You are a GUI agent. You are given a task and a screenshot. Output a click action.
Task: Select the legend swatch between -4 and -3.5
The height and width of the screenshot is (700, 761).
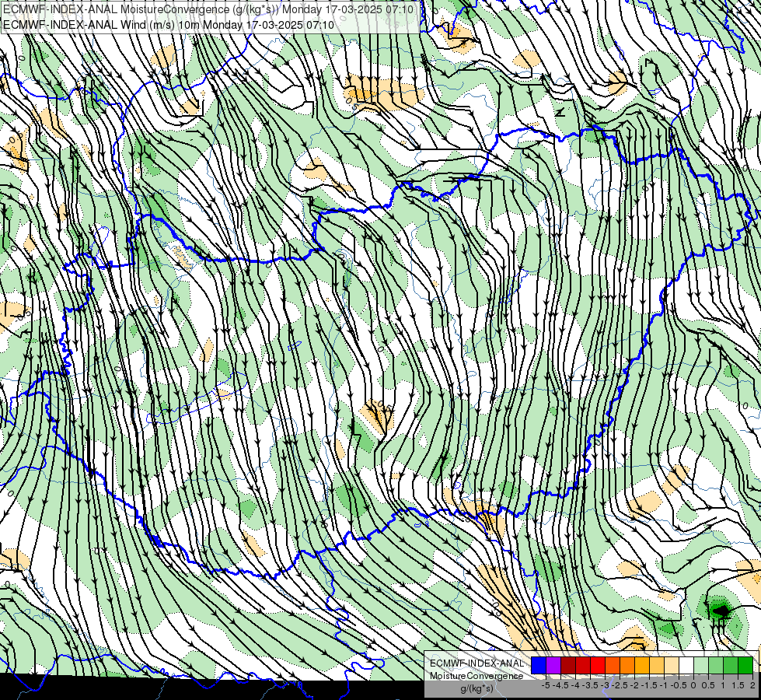[x=583, y=665]
